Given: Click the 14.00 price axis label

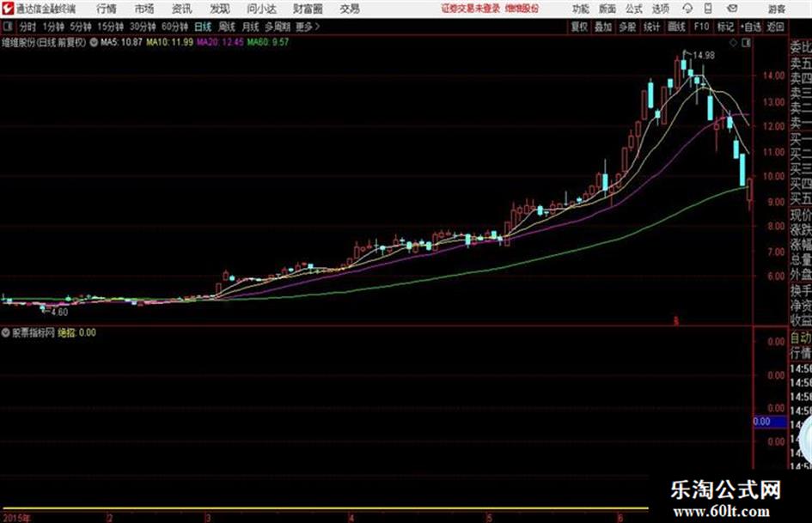Looking at the screenshot, I should (x=773, y=76).
